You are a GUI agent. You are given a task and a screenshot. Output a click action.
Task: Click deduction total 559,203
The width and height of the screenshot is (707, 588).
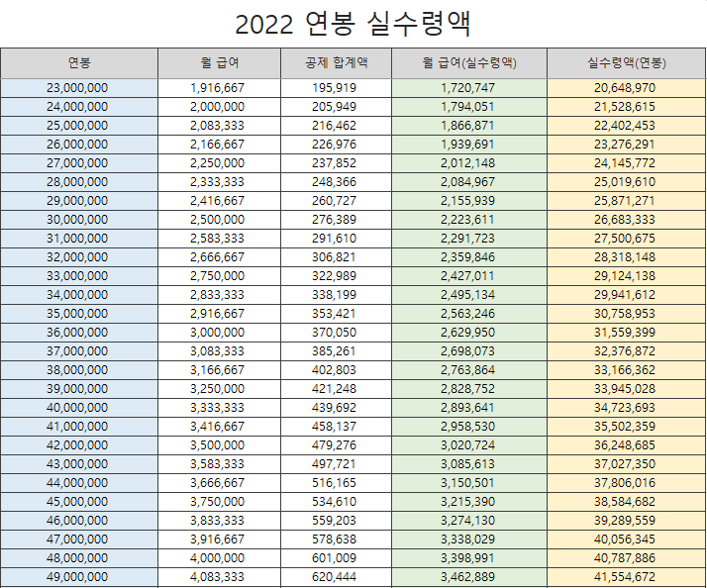tap(334, 521)
